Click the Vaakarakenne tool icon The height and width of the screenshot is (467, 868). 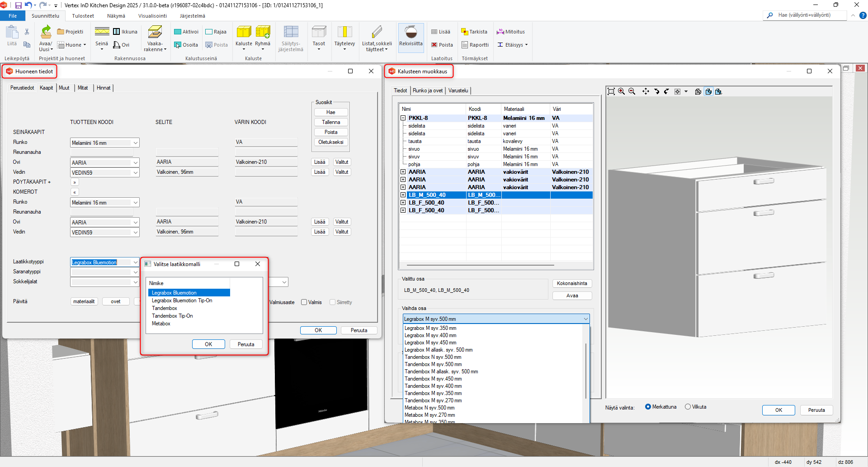pos(155,33)
